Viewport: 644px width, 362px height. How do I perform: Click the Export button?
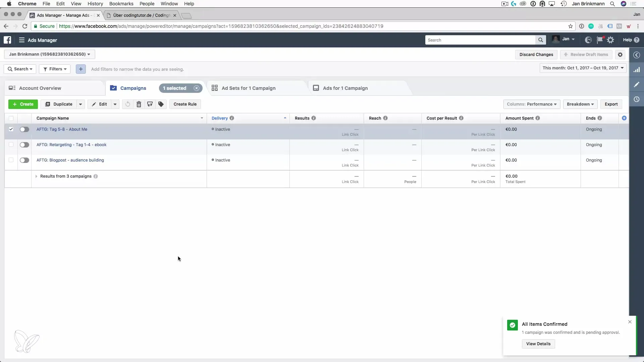(x=611, y=104)
